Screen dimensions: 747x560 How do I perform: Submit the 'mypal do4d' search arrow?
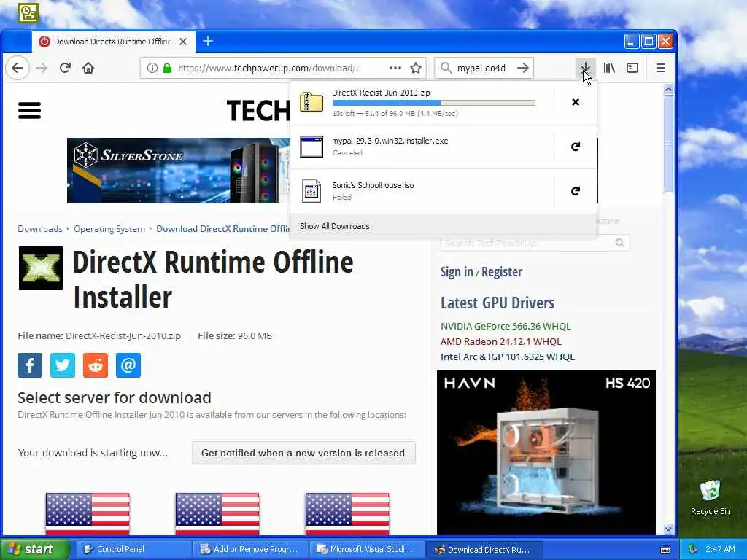523,68
